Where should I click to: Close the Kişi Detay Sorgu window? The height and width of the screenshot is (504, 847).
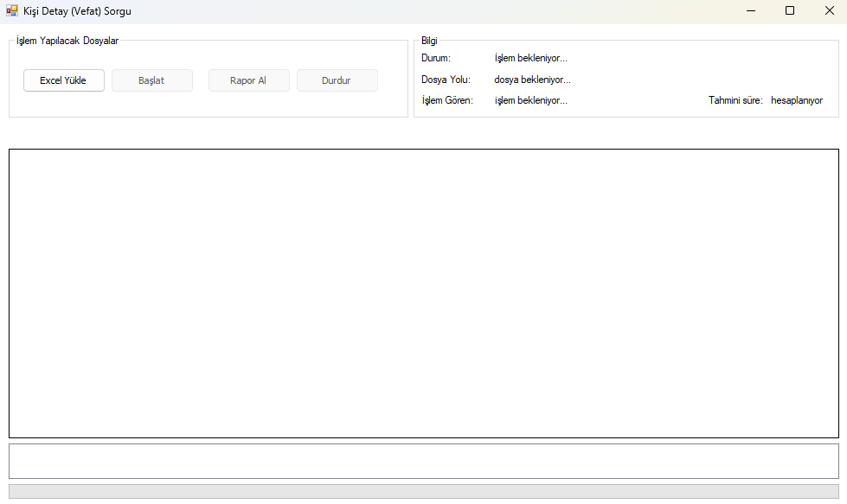[x=829, y=10]
